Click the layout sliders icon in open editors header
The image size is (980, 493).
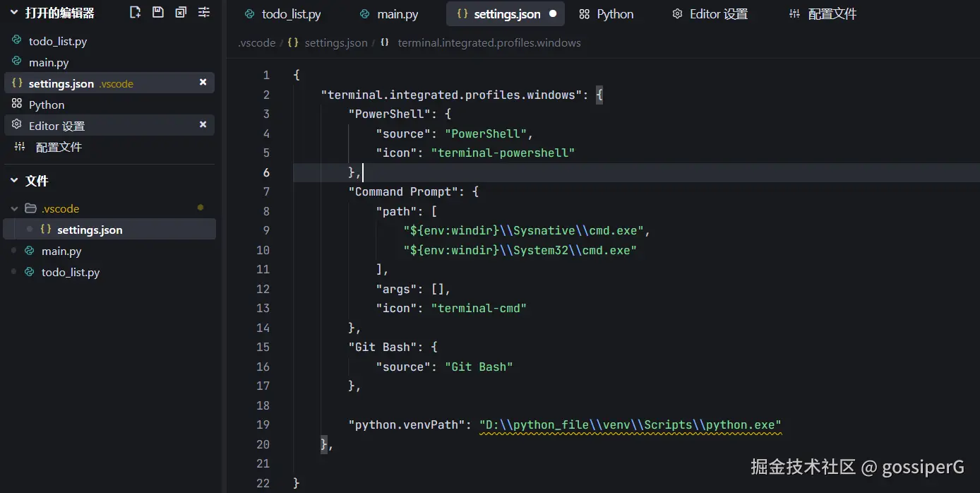pyautogui.click(x=204, y=12)
